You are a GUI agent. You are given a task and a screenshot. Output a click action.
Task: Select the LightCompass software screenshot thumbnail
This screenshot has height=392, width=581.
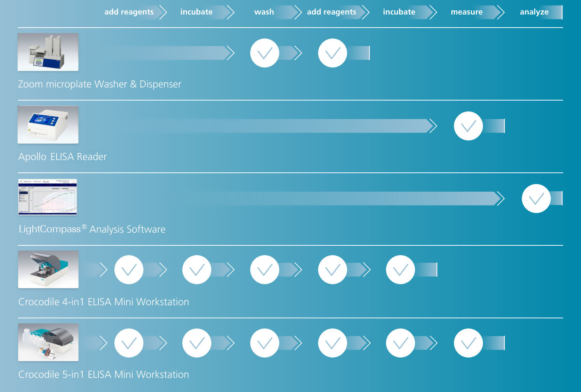pyautogui.click(x=48, y=197)
